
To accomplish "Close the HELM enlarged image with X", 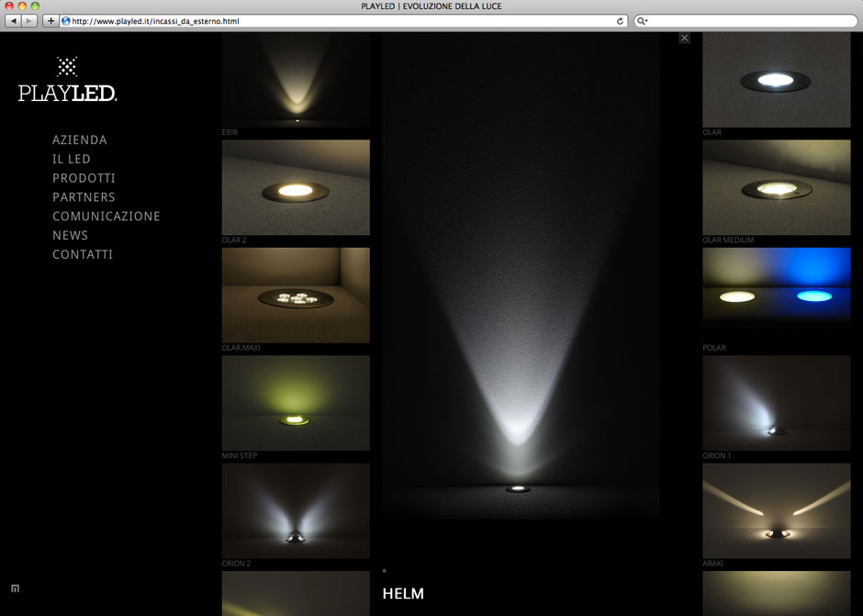I will pyautogui.click(x=684, y=38).
